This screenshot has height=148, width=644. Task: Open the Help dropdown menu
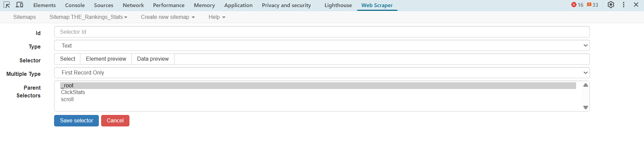click(217, 17)
